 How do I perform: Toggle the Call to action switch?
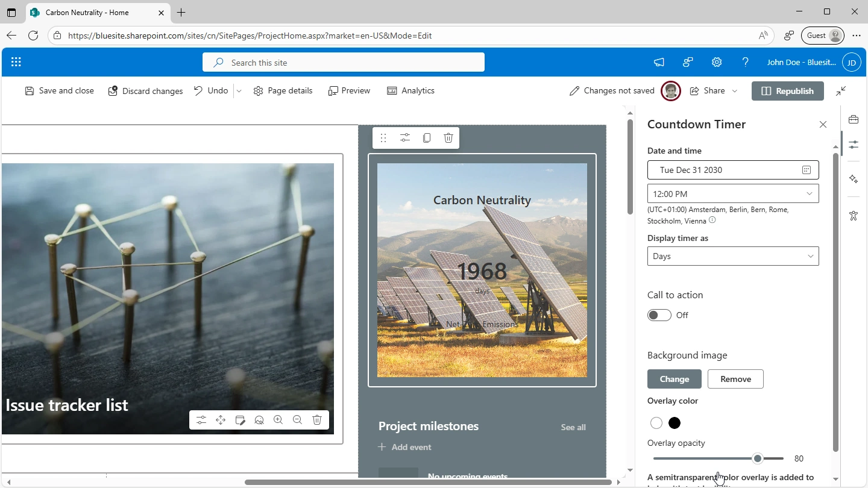[659, 315]
